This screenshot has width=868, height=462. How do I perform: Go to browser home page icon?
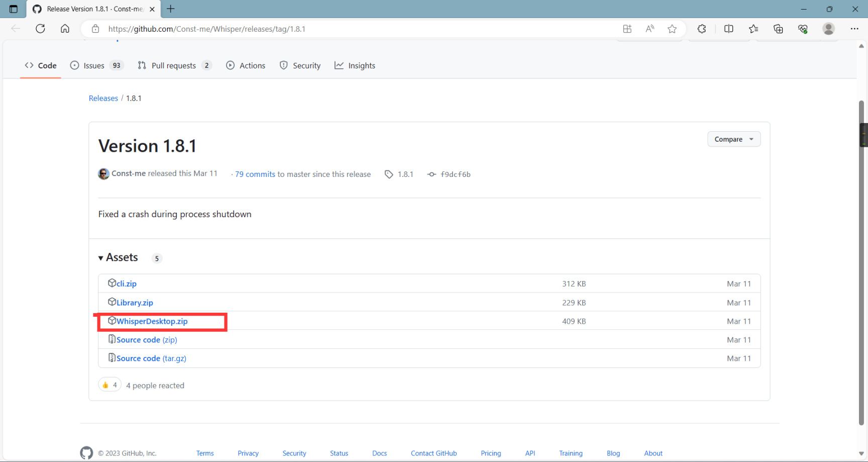click(x=65, y=29)
